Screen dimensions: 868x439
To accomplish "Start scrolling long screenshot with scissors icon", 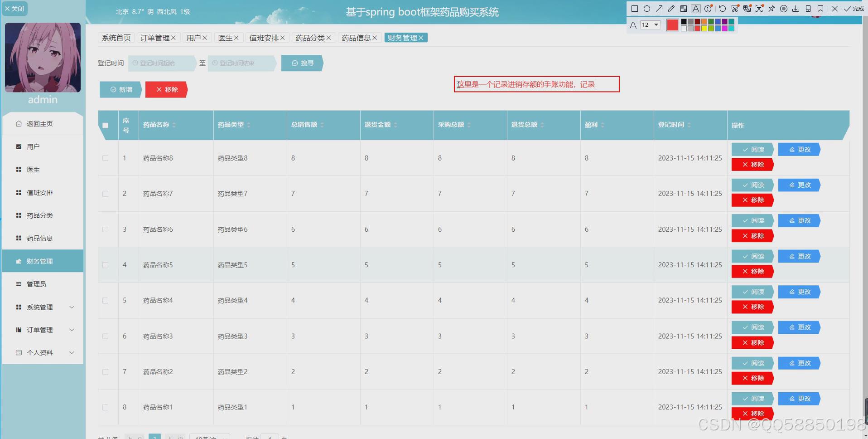I will pyautogui.click(x=735, y=9).
